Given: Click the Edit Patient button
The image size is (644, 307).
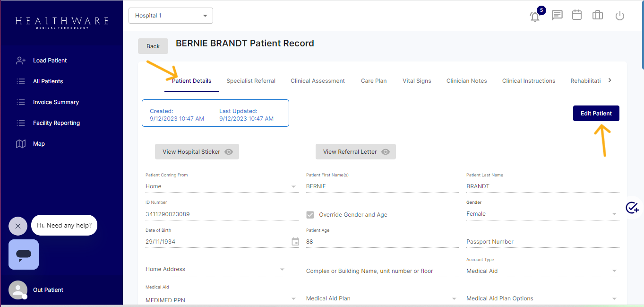Looking at the screenshot, I should (x=596, y=114).
